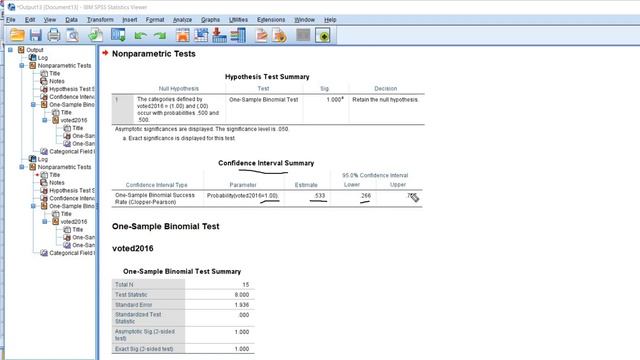The height and width of the screenshot is (360, 640).
Task: Collapse the Output root node in outline
Action: (x=11, y=50)
